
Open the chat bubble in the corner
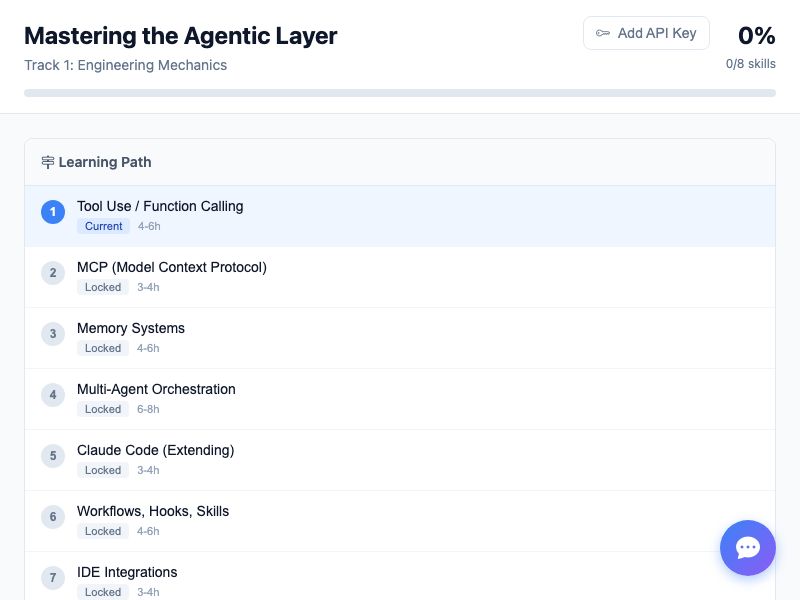tap(748, 548)
